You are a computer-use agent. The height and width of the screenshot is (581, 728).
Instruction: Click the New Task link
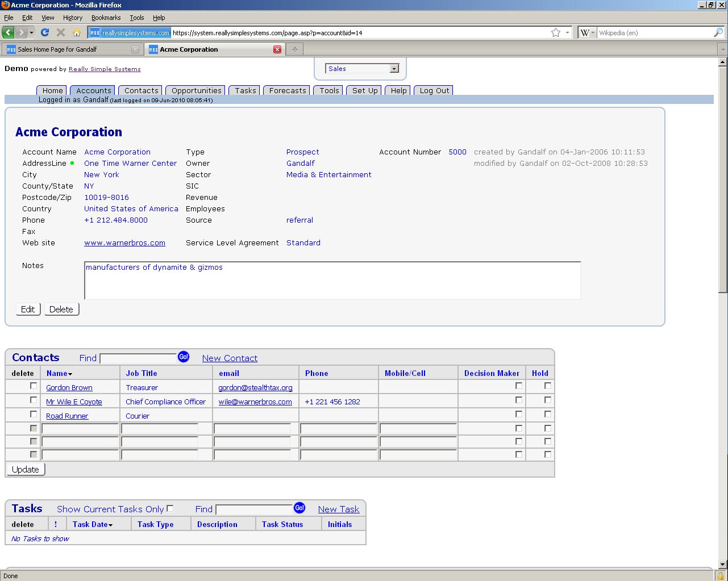[339, 509]
